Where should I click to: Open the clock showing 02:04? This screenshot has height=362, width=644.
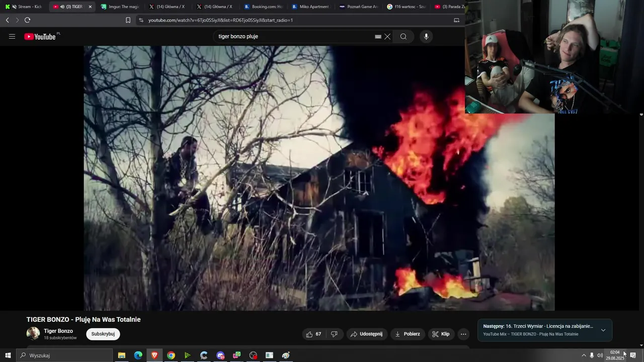[615, 355]
